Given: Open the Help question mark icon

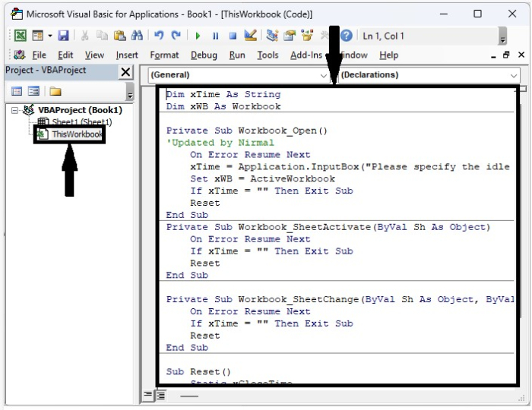Looking at the screenshot, I should pyautogui.click(x=347, y=36).
